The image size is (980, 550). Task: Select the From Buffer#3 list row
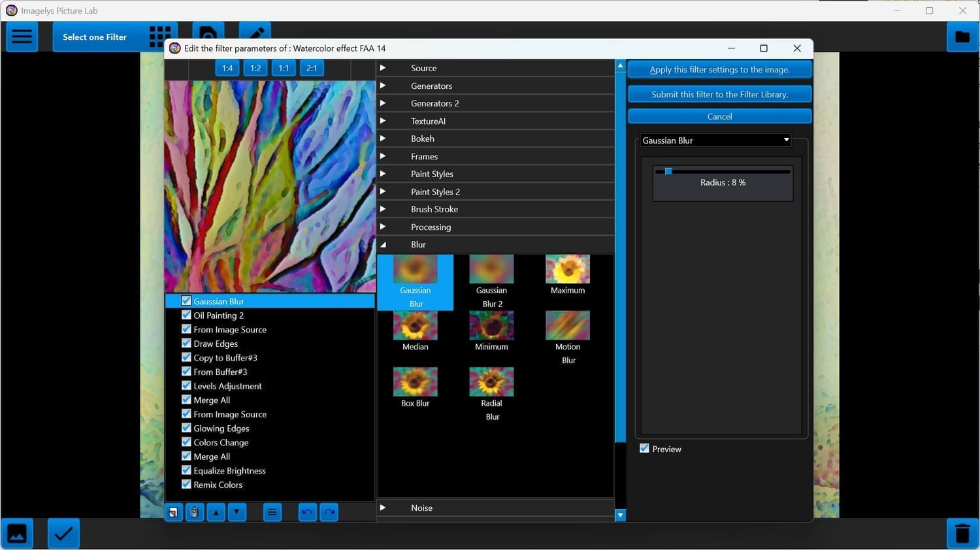270,372
